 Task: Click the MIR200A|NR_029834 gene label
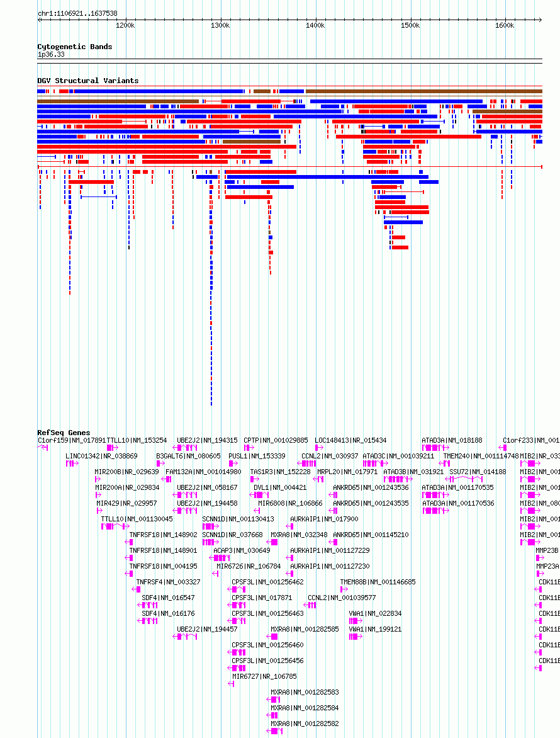tap(128, 487)
